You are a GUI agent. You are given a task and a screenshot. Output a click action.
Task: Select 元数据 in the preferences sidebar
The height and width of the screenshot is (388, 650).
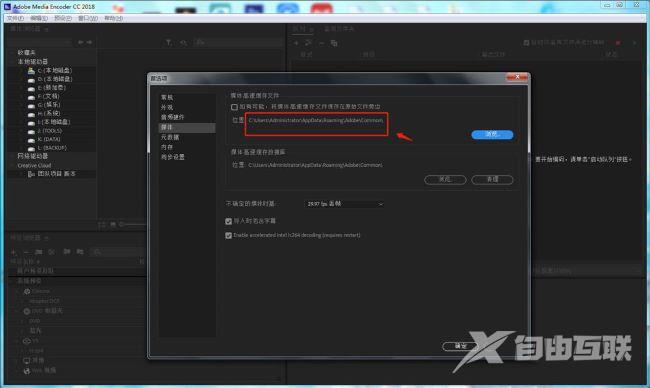click(x=170, y=137)
